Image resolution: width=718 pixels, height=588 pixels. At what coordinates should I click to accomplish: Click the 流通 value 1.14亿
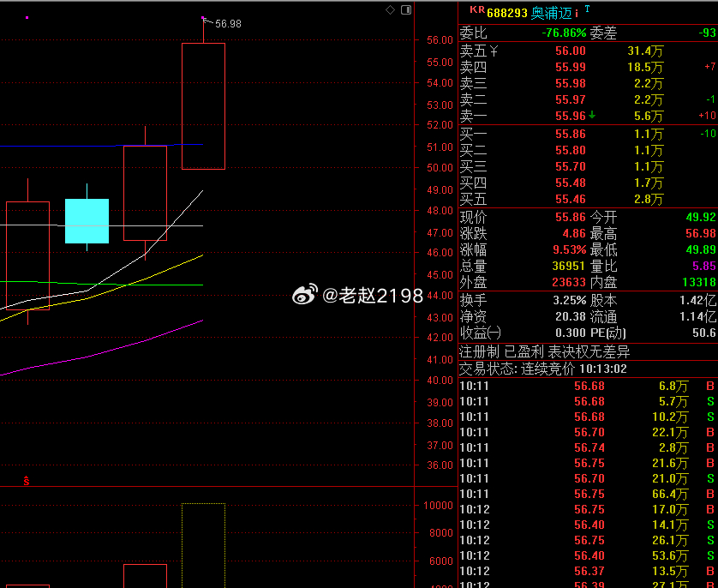[697, 316]
